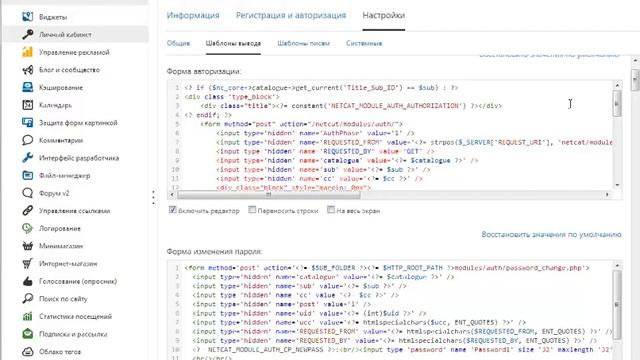Image resolution: width=640 pixels, height=360 pixels.
Task: Click Управление ссылками chain icon
Action: point(27,210)
